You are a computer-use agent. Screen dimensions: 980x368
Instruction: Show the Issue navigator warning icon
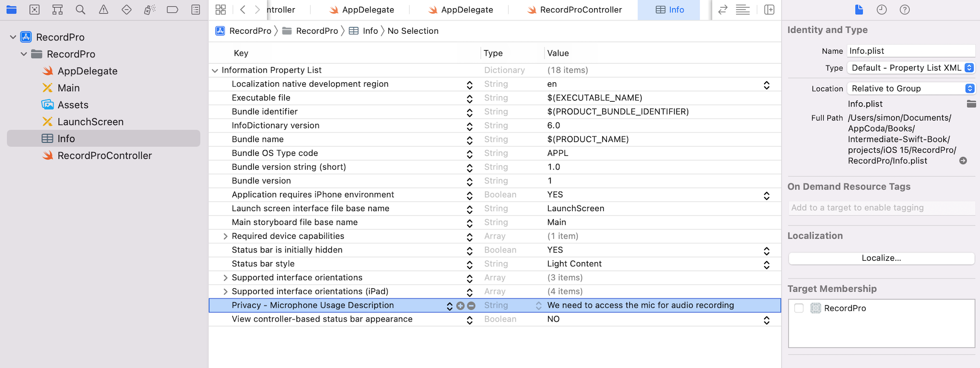pos(104,10)
